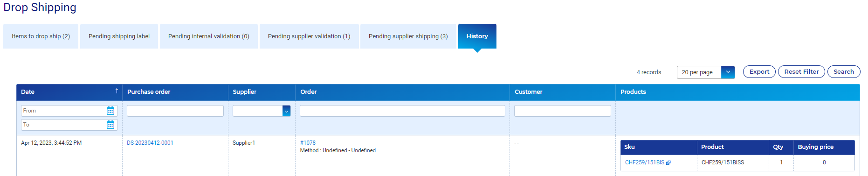This screenshot has width=868, height=176.
Task: Click the Reset Filter button
Action: [x=801, y=71]
